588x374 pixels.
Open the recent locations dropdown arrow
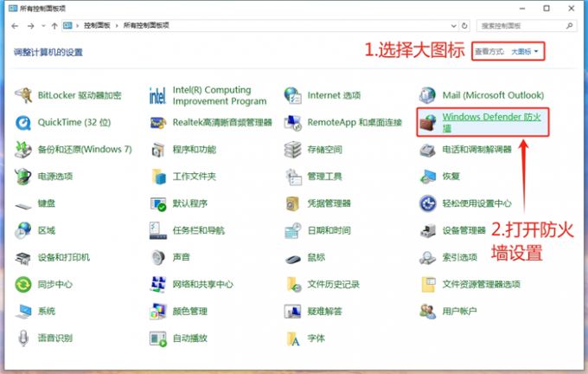pyautogui.click(x=43, y=26)
